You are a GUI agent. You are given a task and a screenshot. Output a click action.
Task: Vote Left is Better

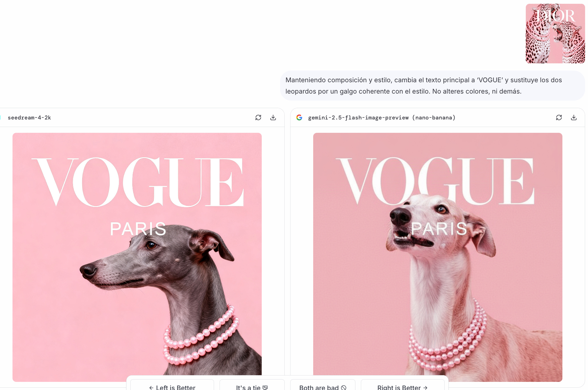click(172, 386)
